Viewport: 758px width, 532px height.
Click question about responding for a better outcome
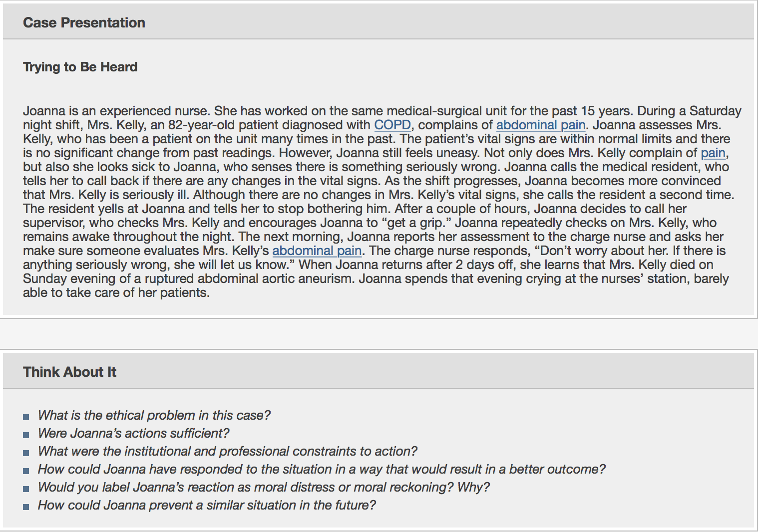click(x=321, y=469)
